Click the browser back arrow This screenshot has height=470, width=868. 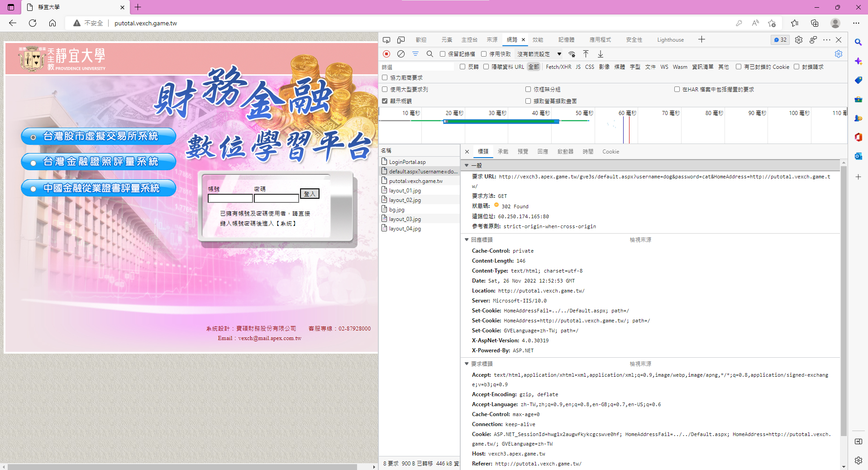coord(13,23)
